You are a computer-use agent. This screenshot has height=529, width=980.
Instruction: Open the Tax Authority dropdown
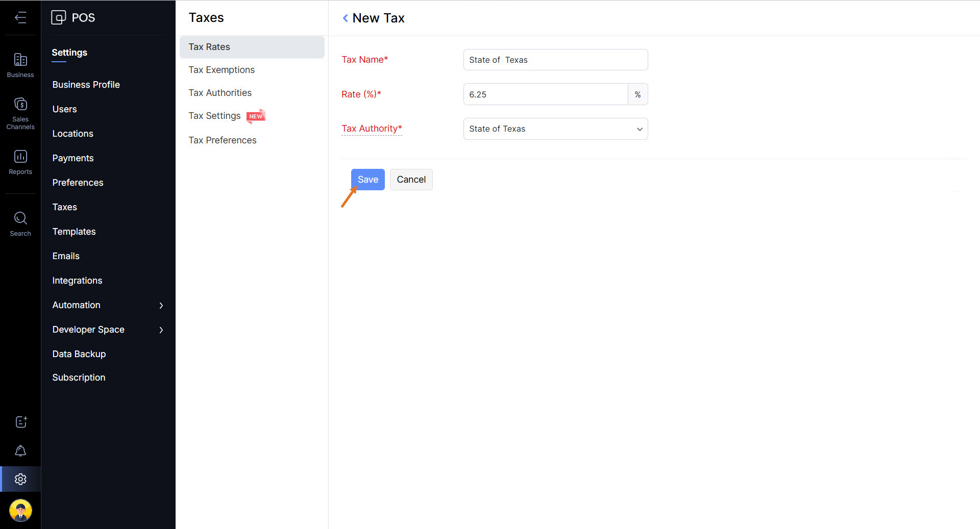click(555, 129)
